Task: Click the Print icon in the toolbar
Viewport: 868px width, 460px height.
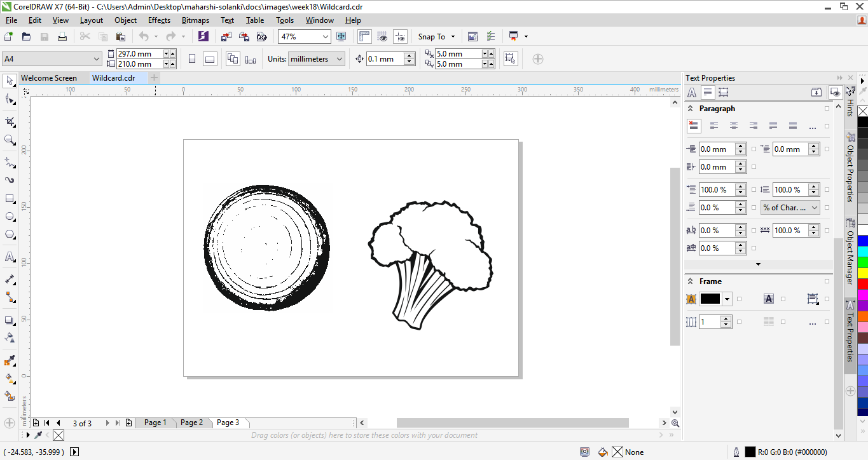Action: coord(62,37)
